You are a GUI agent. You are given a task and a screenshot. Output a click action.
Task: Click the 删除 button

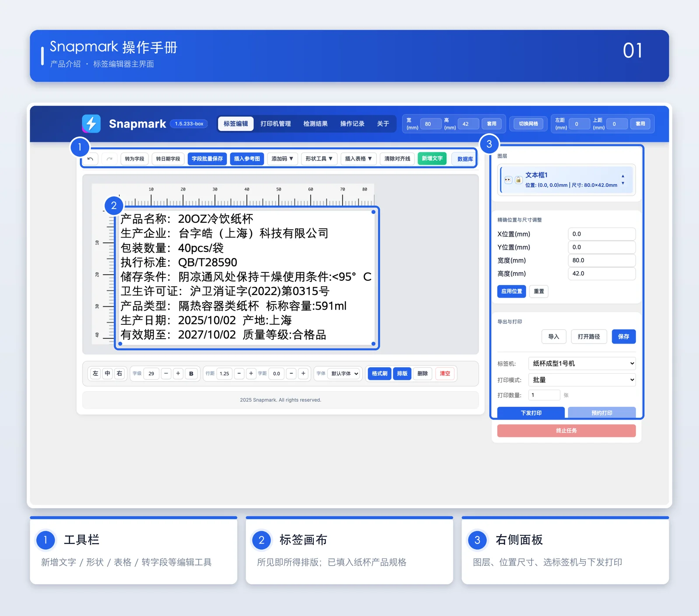pos(422,374)
